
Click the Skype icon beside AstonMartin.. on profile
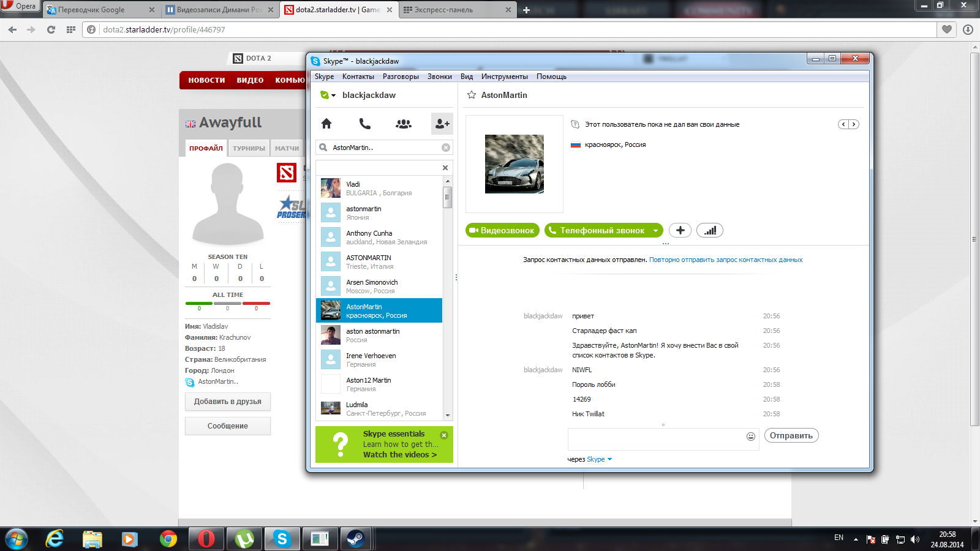coord(190,382)
